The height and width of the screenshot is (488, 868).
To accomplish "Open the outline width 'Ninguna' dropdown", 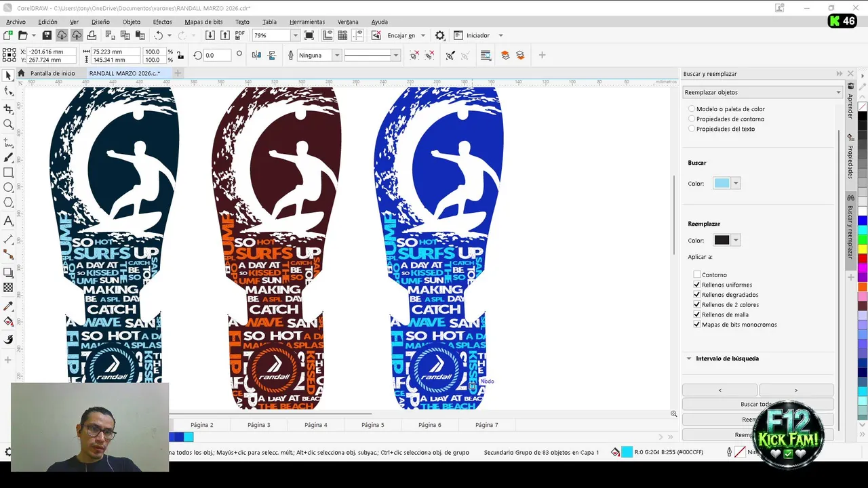I will (x=336, y=56).
